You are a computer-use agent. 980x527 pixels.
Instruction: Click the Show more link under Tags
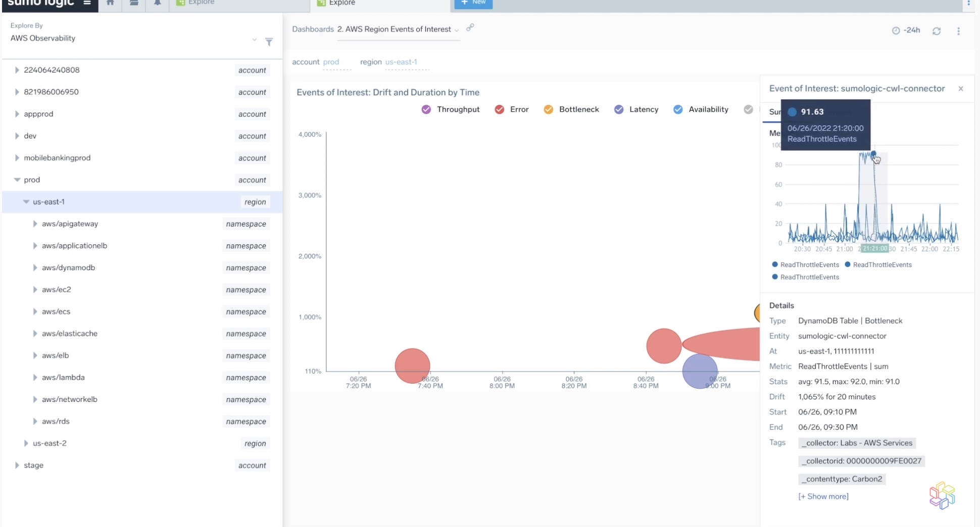(823, 496)
